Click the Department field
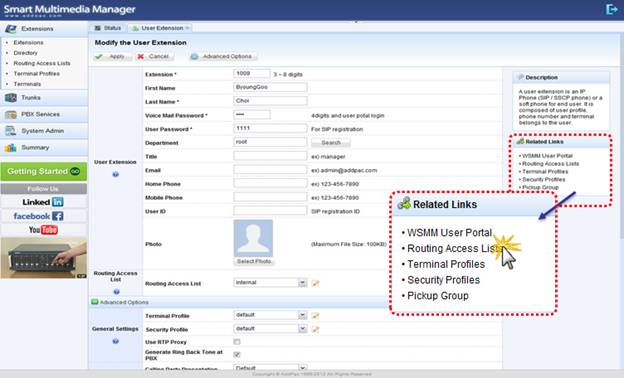 270,142
